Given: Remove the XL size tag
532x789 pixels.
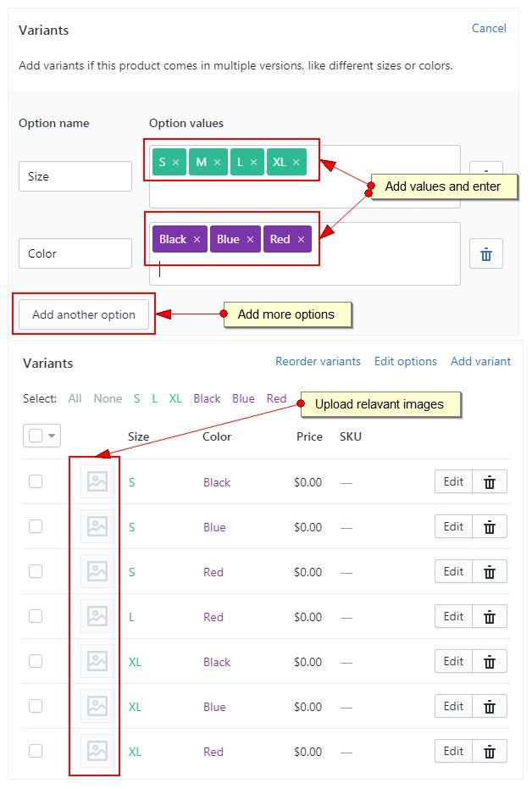Looking at the screenshot, I should tap(296, 162).
